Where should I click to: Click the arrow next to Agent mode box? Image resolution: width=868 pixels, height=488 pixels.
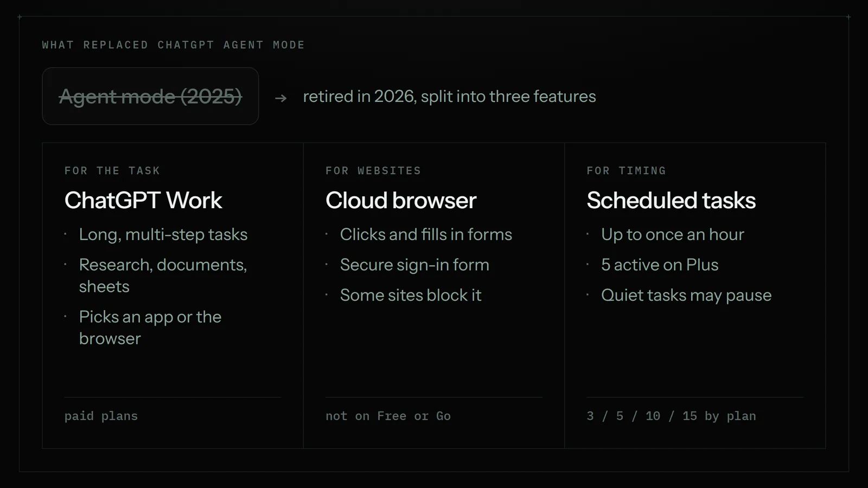(x=280, y=98)
